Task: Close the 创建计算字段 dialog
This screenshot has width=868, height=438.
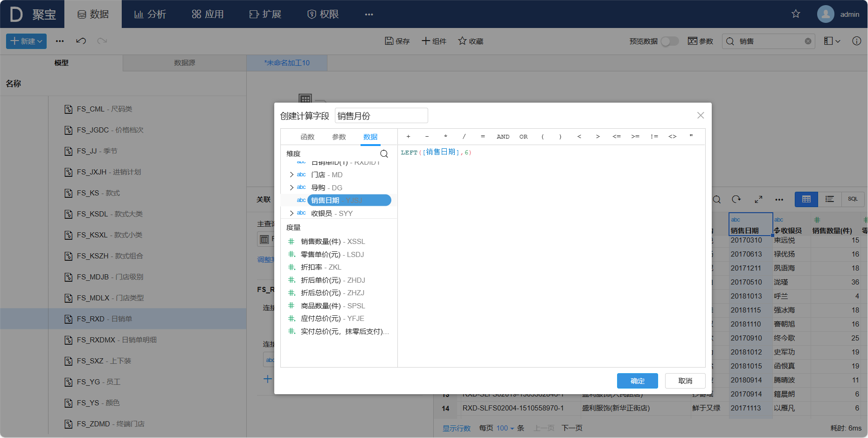Action: (701, 115)
